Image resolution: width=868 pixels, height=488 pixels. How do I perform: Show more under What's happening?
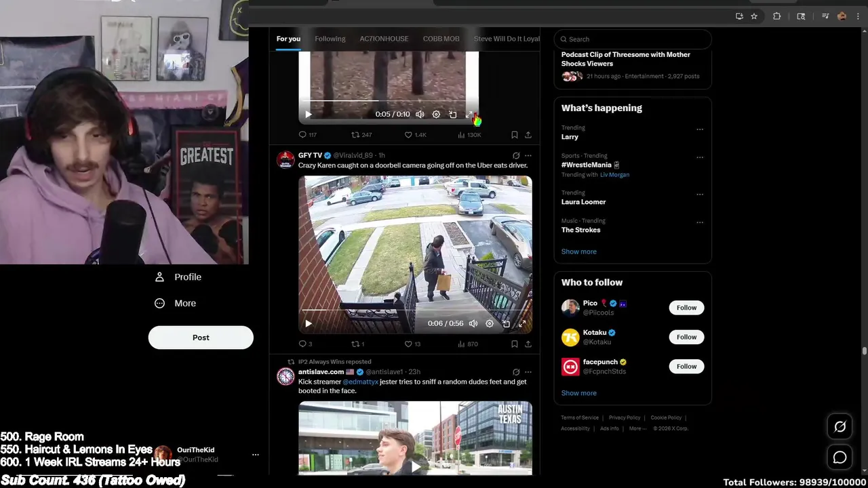pyautogui.click(x=579, y=251)
